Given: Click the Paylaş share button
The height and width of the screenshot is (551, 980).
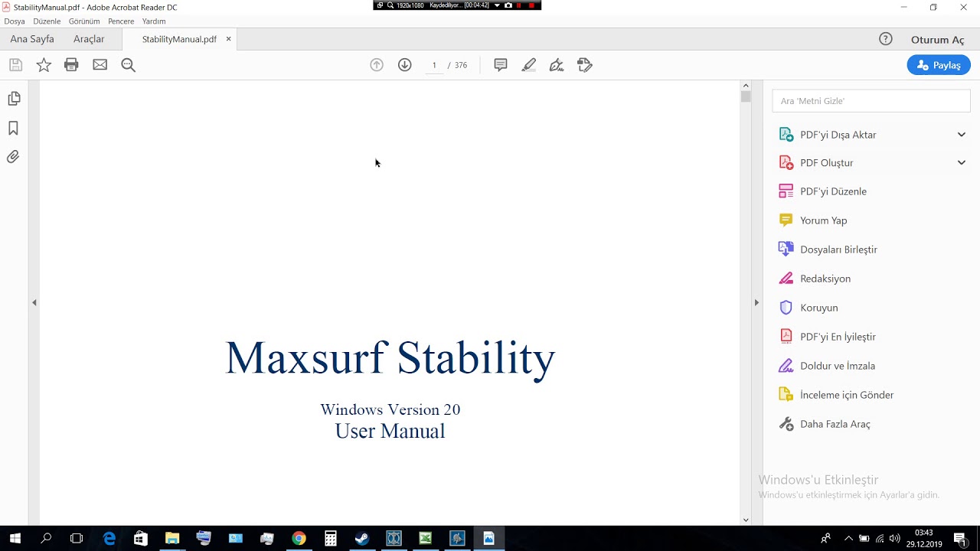Looking at the screenshot, I should coord(939,65).
